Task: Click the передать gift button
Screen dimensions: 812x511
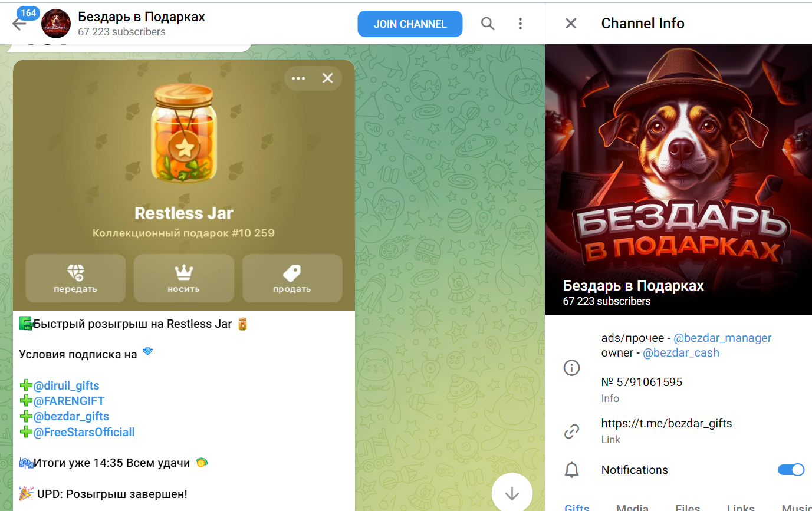Action: (x=75, y=278)
